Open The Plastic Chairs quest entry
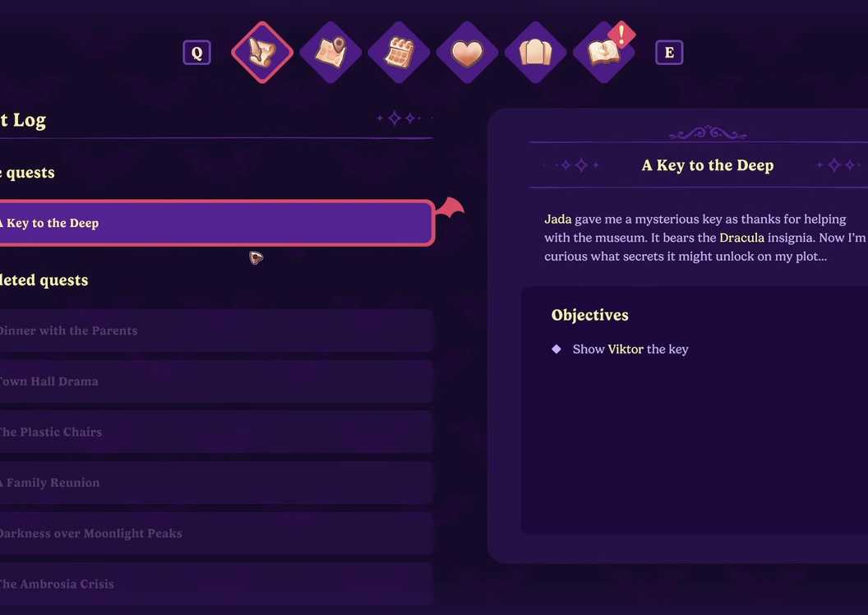Viewport: 868px width, 615px height. pyautogui.click(x=216, y=432)
